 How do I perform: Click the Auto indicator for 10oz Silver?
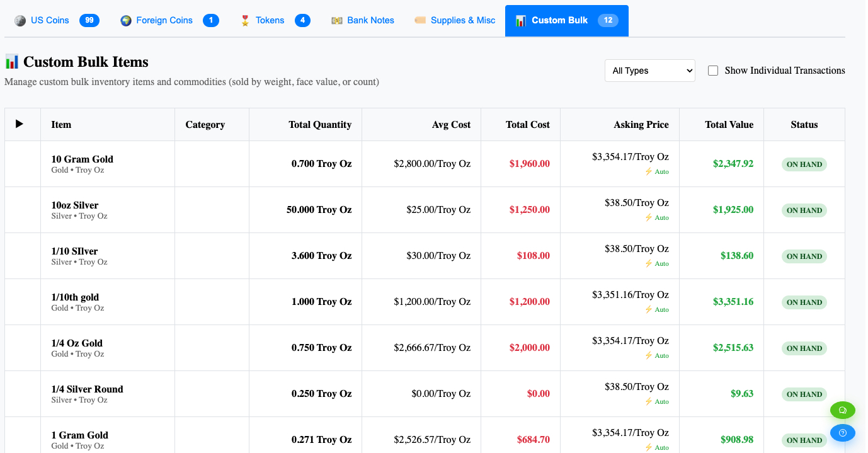[x=656, y=217]
